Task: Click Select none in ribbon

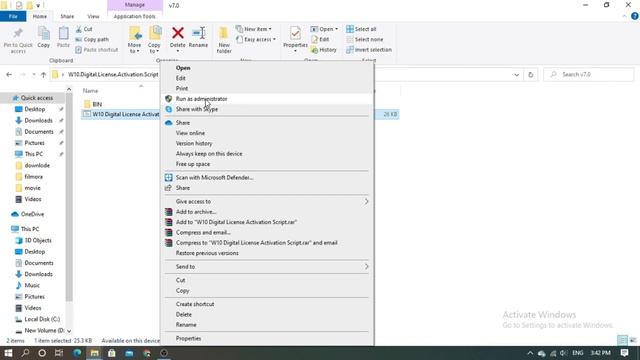Action: 365,40
